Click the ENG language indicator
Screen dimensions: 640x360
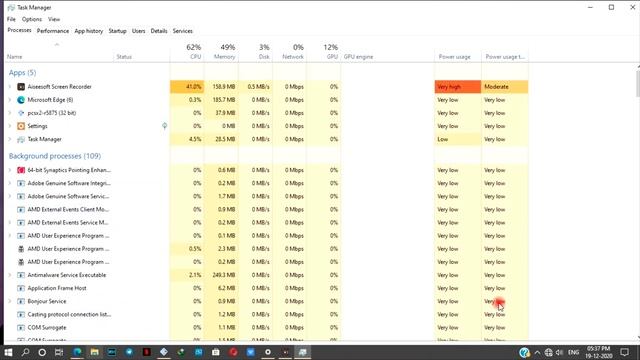click(573, 352)
